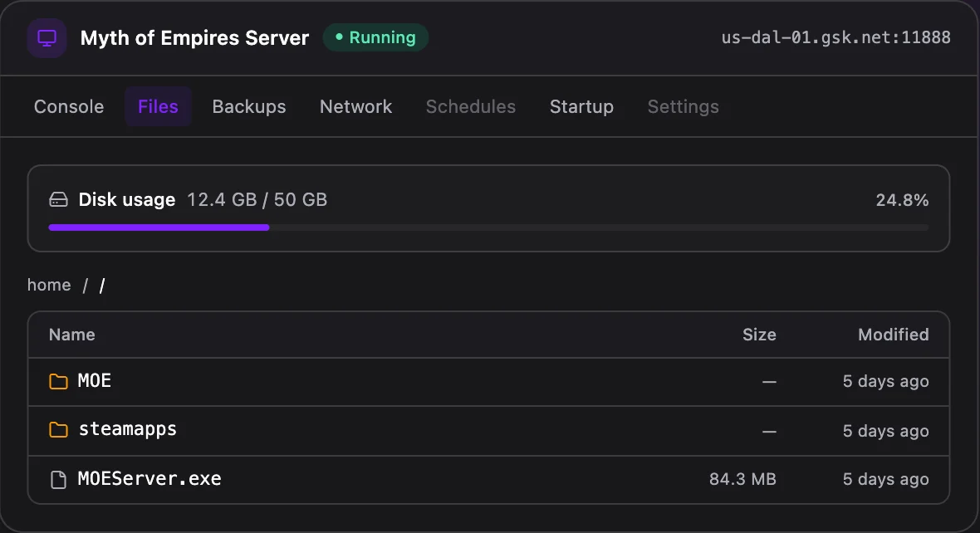This screenshot has height=533, width=980.
Task: Click the purple server monitor icon
Action: coord(47,38)
